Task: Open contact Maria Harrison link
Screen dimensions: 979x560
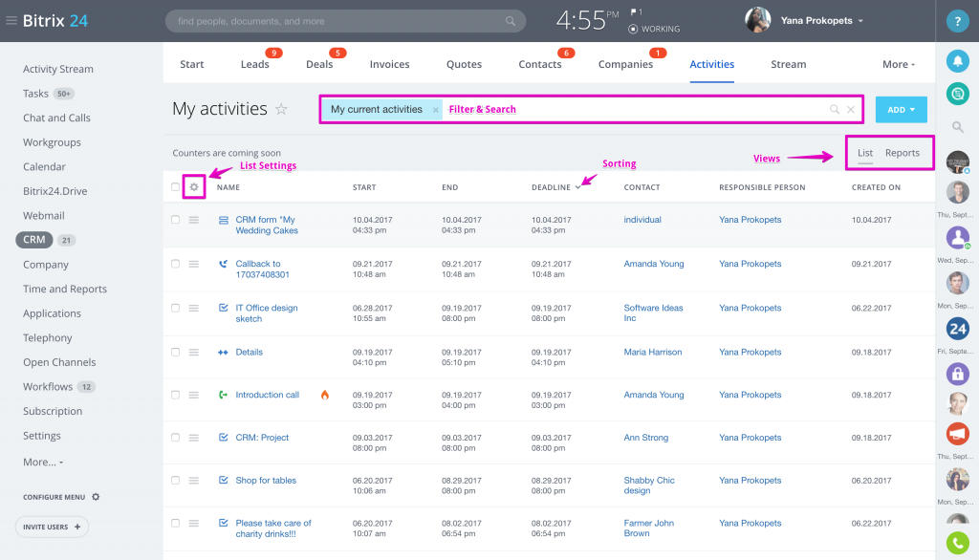Action: pyautogui.click(x=652, y=352)
